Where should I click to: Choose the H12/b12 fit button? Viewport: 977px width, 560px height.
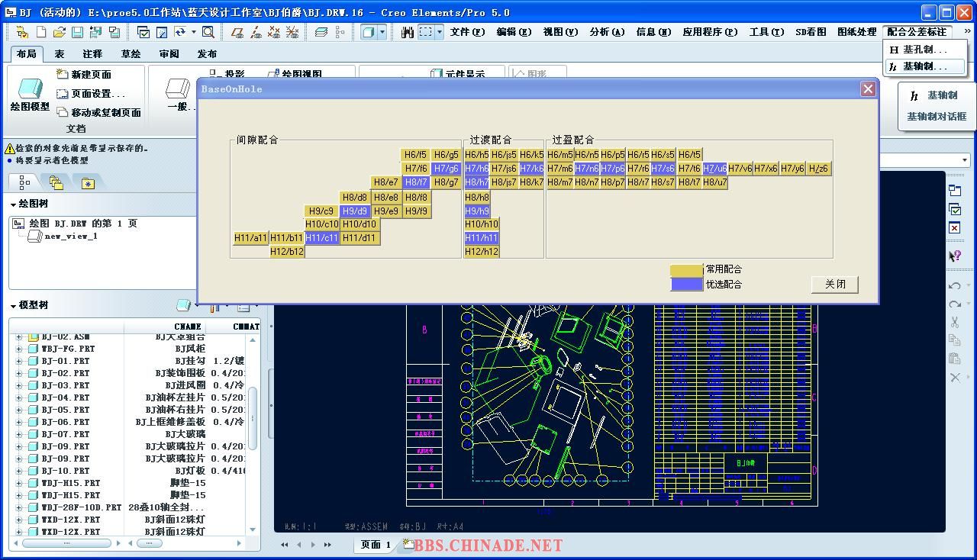click(x=287, y=252)
